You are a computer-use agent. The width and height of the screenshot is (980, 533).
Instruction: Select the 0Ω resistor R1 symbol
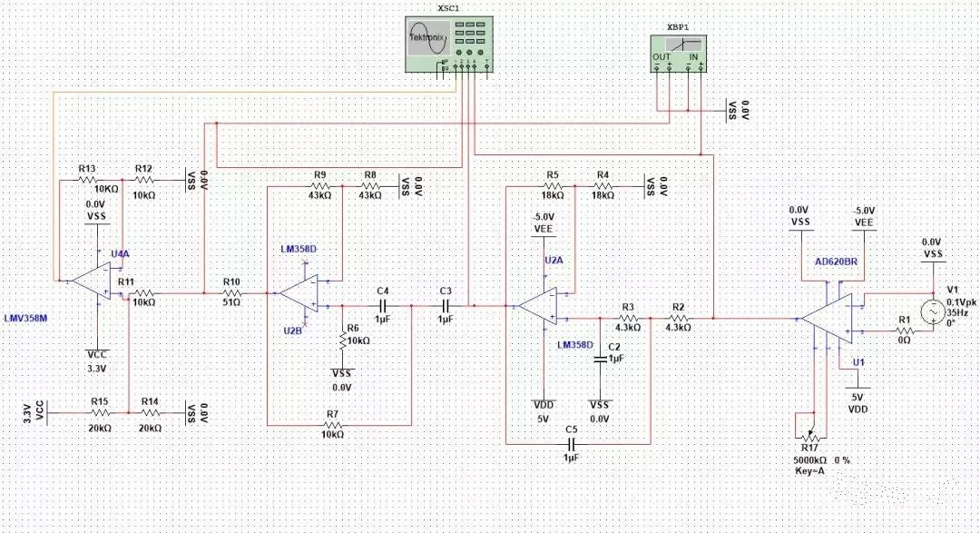(904, 331)
